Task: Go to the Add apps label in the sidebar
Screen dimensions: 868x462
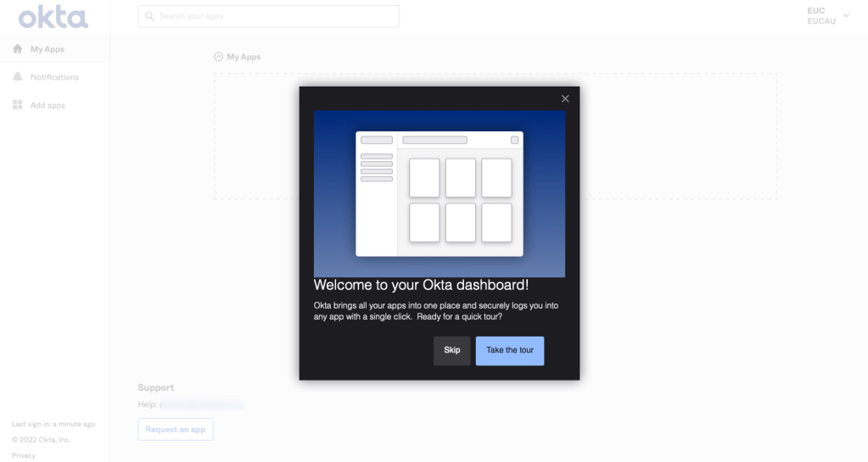Action: 48,105
